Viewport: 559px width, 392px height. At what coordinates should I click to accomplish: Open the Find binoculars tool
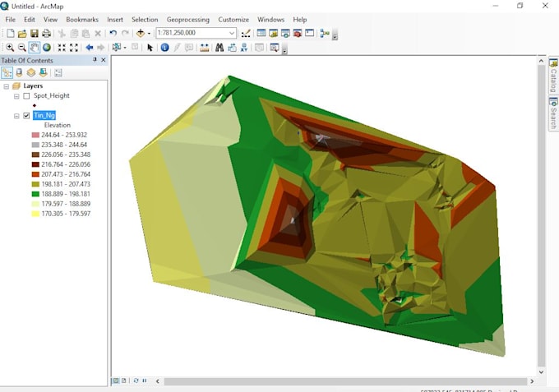(219, 48)
